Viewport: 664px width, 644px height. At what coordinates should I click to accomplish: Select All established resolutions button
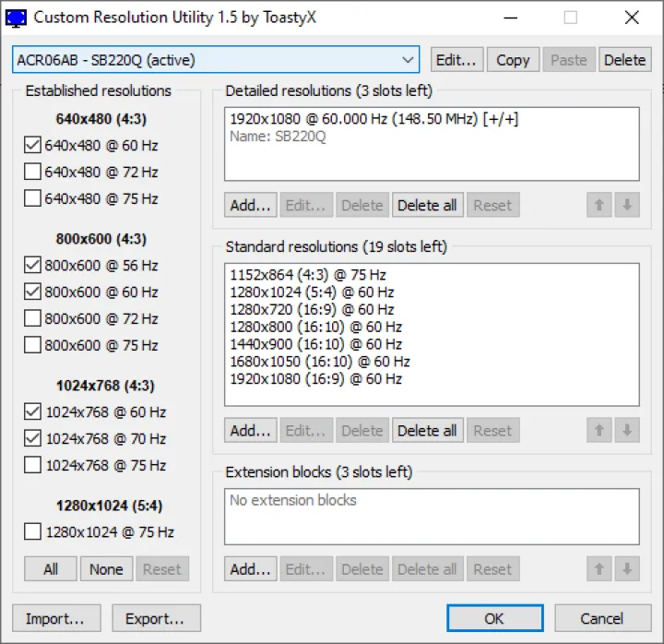point(51,569)
